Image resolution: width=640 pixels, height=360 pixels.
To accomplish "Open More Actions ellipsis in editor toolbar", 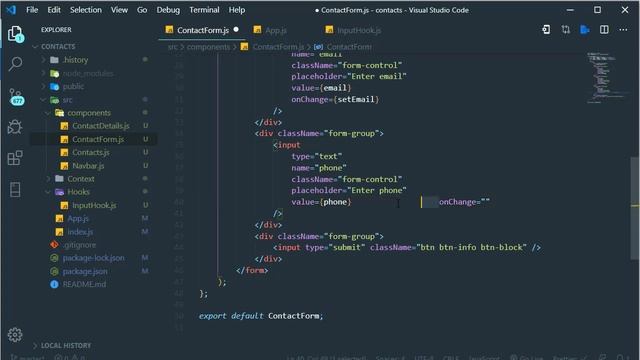I will pos(623,30).
